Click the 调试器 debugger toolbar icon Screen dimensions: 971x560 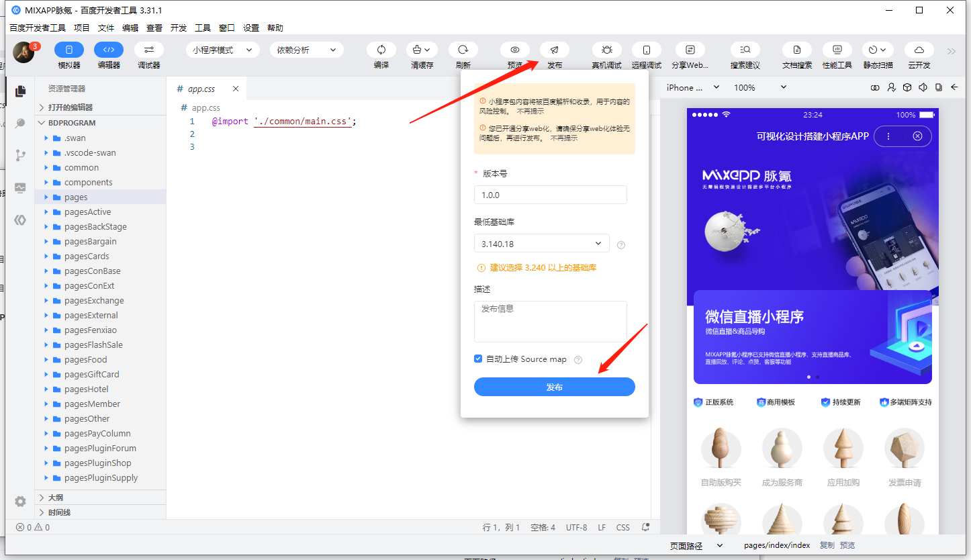[x=149, y=50]
